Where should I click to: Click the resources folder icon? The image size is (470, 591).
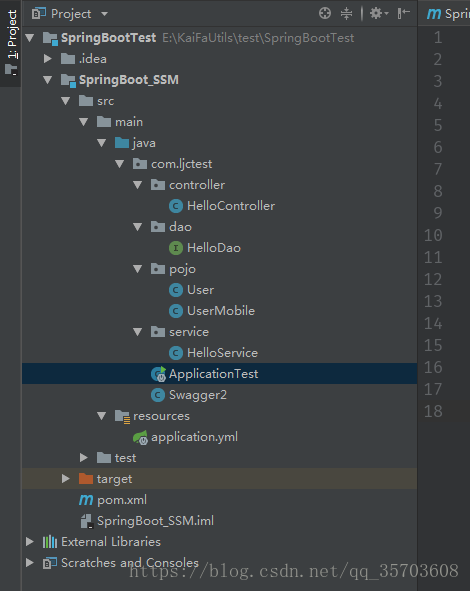[122, 416]
